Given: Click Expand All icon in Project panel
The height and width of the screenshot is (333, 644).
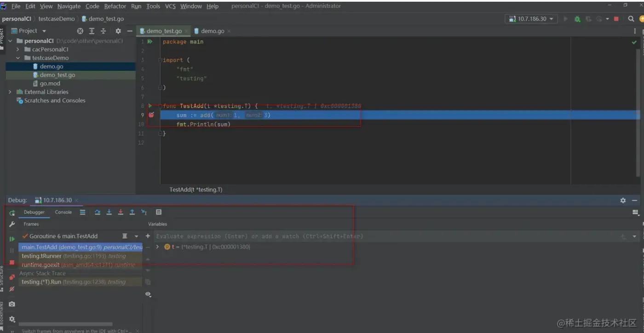Looking at the screenshot, I should (x=92, y=31).
